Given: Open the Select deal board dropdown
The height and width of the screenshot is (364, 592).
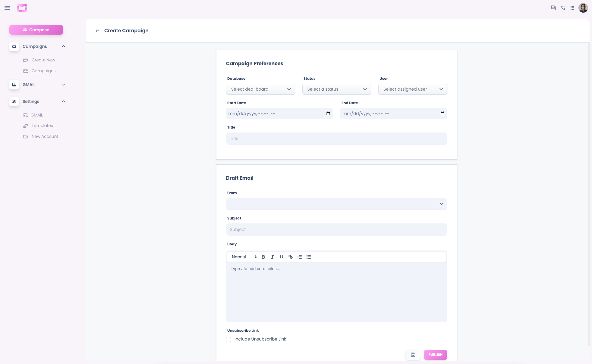Looking at the screenshot, I should point(260,89).
